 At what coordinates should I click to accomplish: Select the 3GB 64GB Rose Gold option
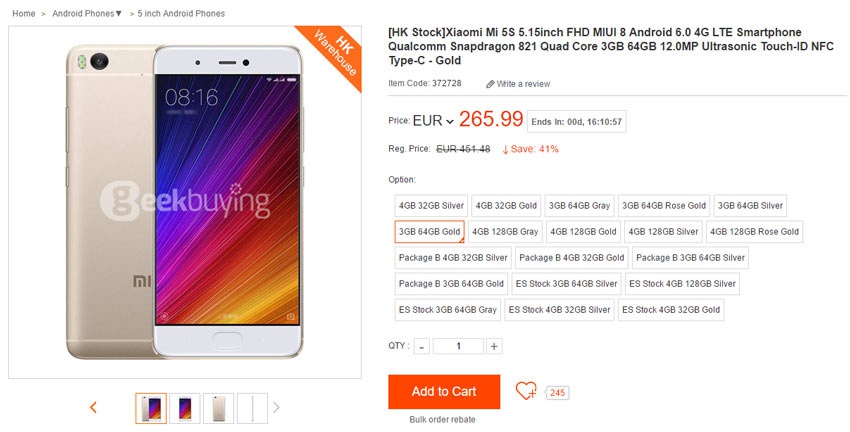(664, 205)
